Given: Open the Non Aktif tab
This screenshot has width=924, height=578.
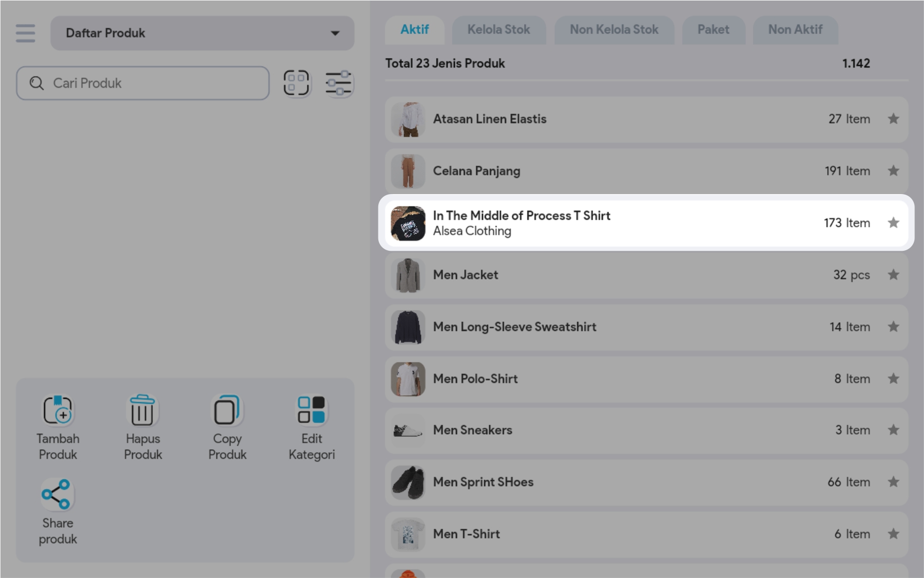Looking at the screenshot, I should pos(795,30).
